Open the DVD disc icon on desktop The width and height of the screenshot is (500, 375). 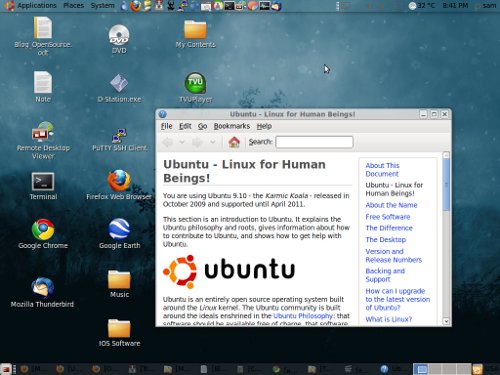(119, 39)
